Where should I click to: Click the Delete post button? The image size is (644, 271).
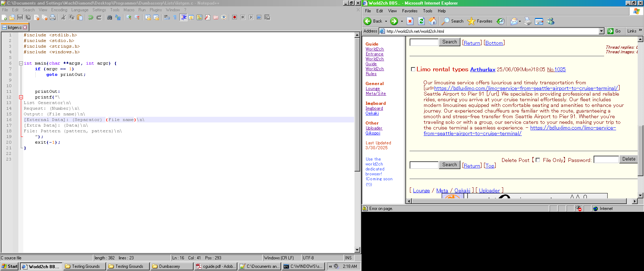click(x=628, y=159)
